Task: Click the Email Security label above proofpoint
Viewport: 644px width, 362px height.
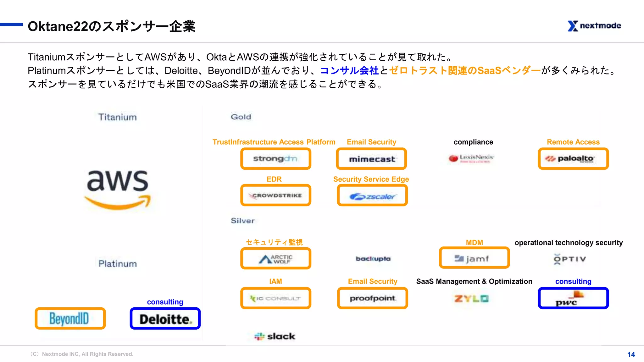Action: [373, 281]
